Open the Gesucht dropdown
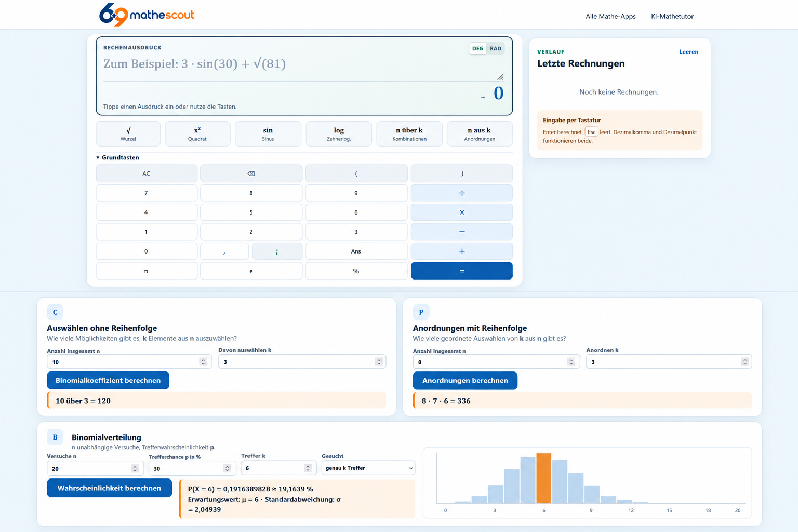This screenshot has height=532, width=798. tap(368, 468)
